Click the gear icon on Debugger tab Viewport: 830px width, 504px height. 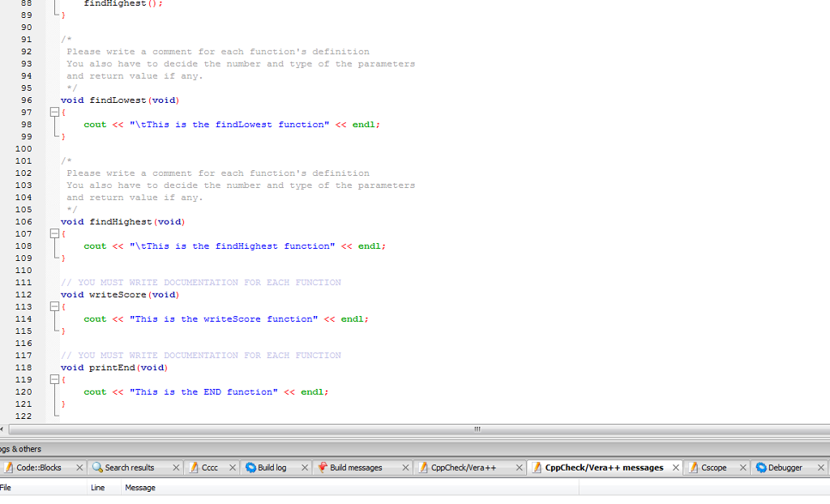[x=761, y=468]
